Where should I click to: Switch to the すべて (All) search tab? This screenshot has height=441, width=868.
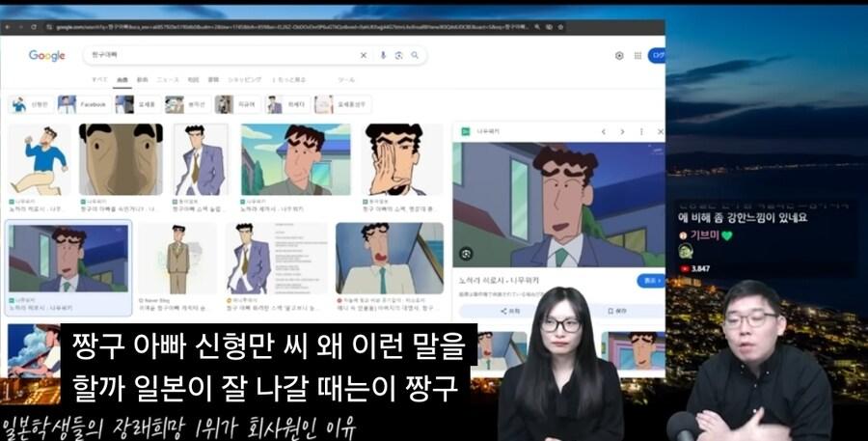[99, 80]
